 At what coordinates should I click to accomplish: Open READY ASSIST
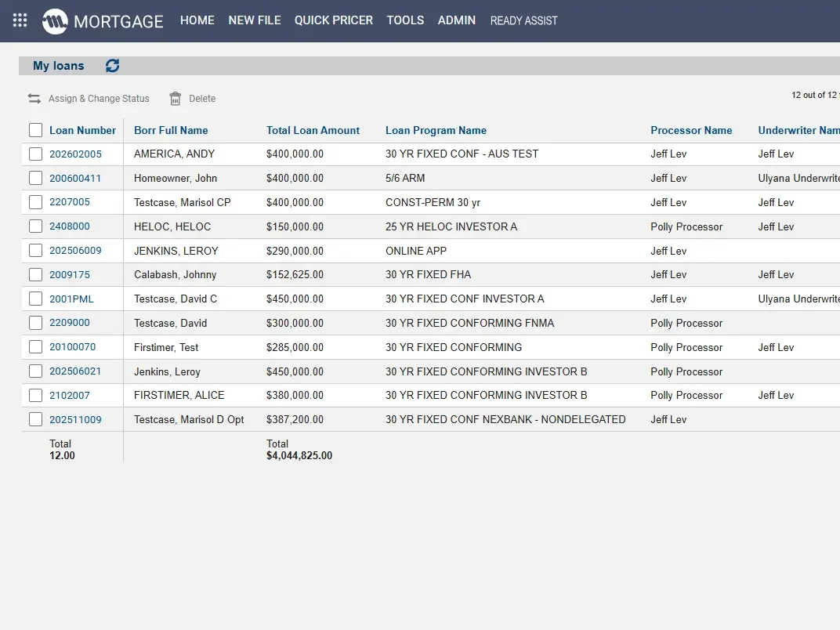[524, 21]
